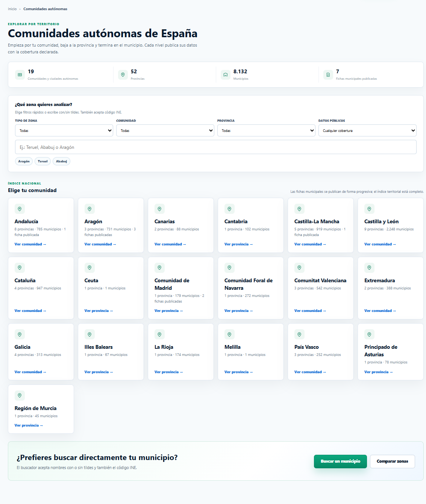This screenshot has height=504, width=426.
Task: Click the Comunitat Valenciana card title
Action: pos(320,281)
